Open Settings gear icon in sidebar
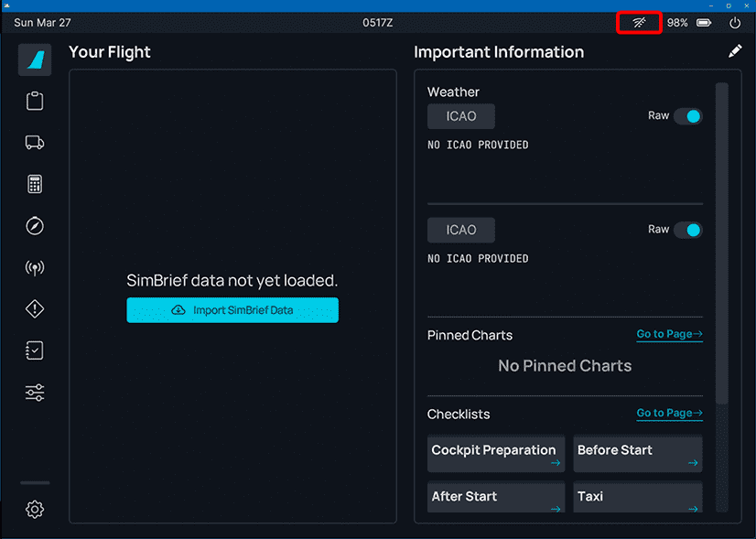This screenshot has width=756, height=539. 35,510
